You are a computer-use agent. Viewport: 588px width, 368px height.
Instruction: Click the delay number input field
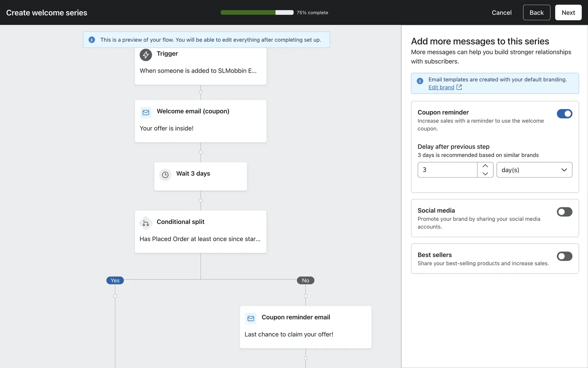447,170
